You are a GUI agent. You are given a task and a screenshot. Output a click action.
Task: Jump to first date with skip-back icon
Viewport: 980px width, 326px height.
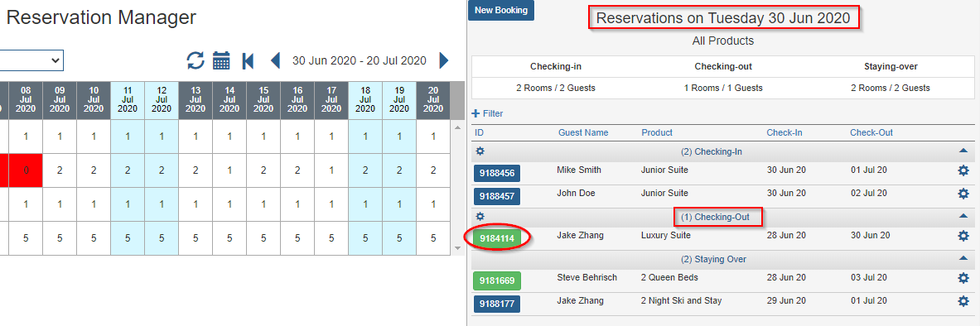tap(248, 60)
